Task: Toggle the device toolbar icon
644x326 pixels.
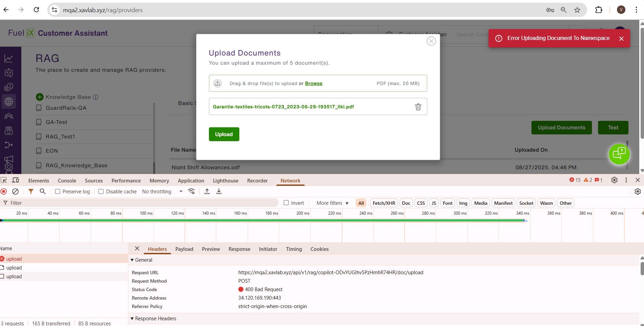Action: coord(16,180)
